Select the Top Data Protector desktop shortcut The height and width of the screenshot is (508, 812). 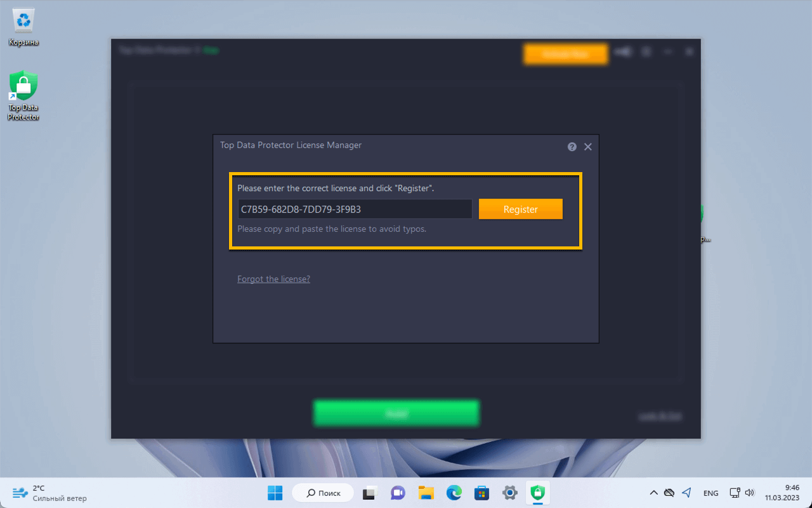click(23, 96)
